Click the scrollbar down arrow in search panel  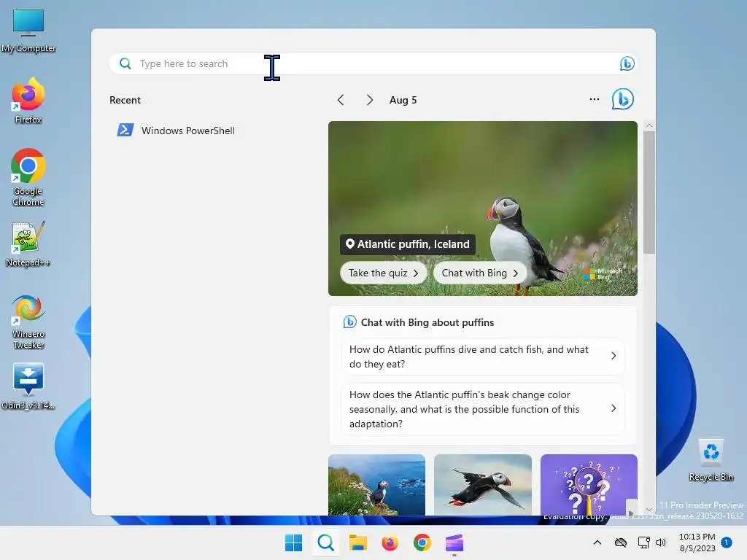(x=649, y=510)
